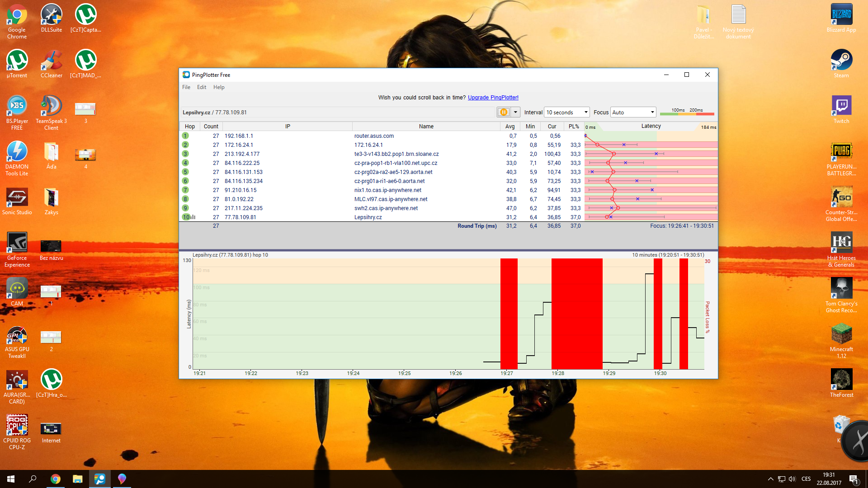Viewport: 868px width, 488px height.
Task: Open the Help menu
Action: click(219, 87)
